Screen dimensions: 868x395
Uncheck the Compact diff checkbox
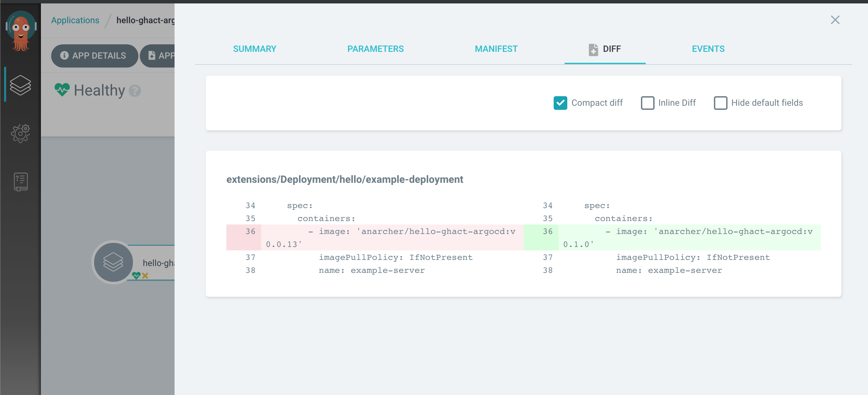(560, 103)
